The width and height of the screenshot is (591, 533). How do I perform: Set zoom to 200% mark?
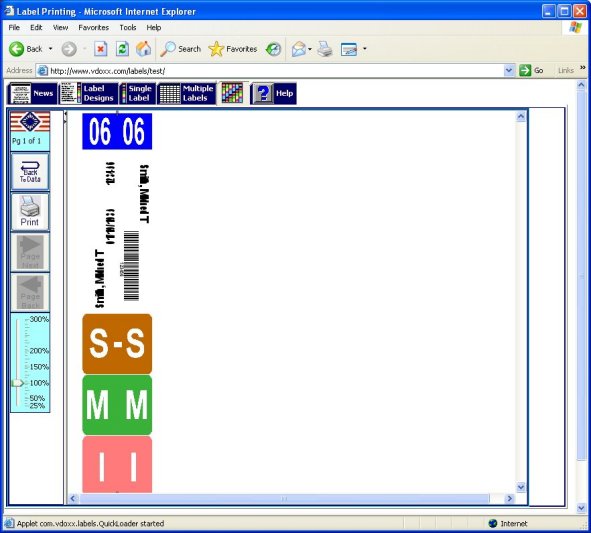[39, 351]
